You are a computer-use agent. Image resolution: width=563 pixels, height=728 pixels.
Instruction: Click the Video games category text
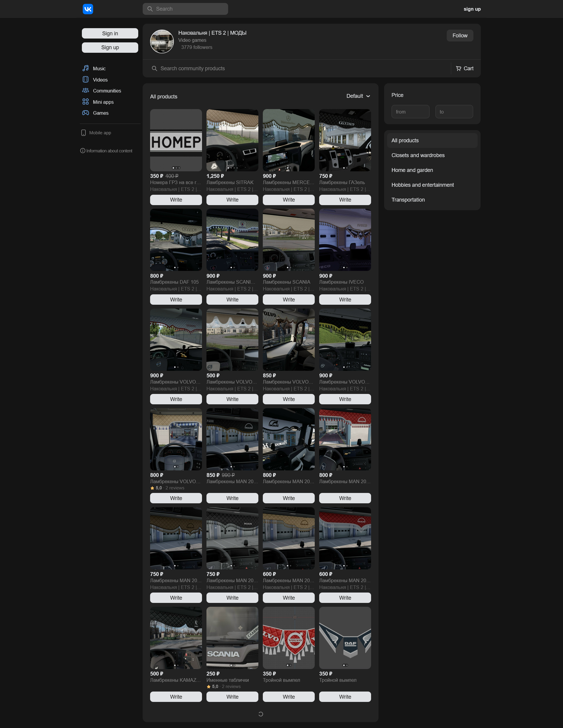(x=192, y=40)
